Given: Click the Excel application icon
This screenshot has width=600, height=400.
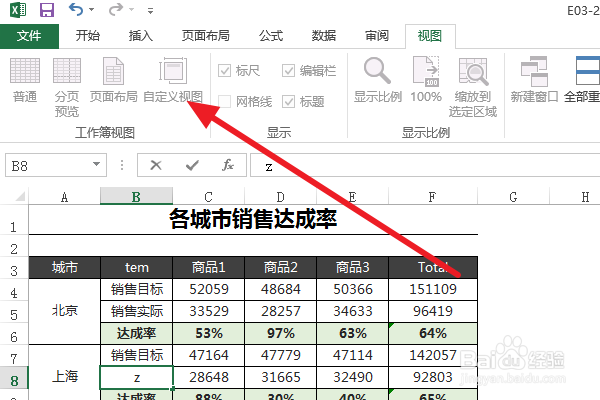Looking at the screenshot, I should click(x=18, y=10).
